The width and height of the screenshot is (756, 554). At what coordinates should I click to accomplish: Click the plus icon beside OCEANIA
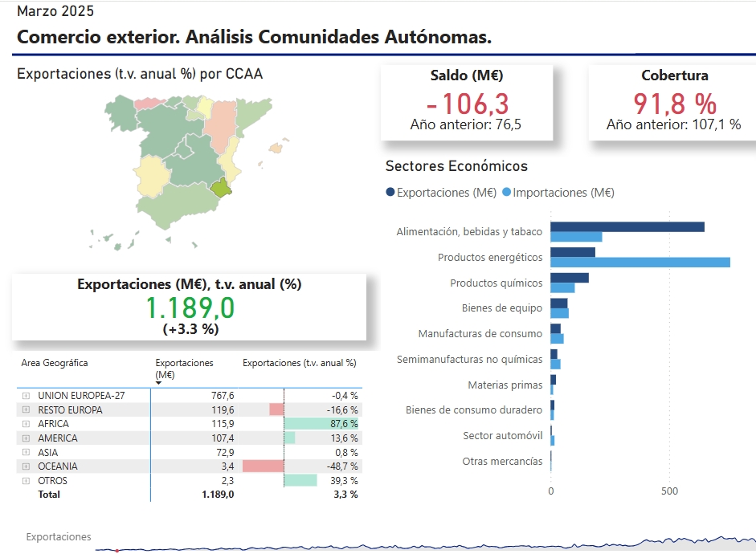coord(26,466)
